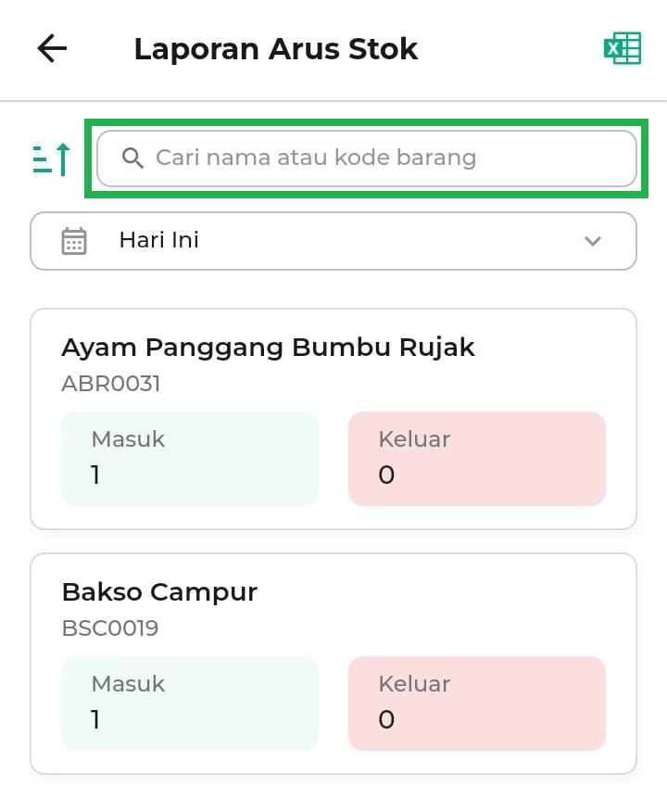
Task: Toggle the ascending sort order icon
Action: pyautogui.click(x=52, y=159)
